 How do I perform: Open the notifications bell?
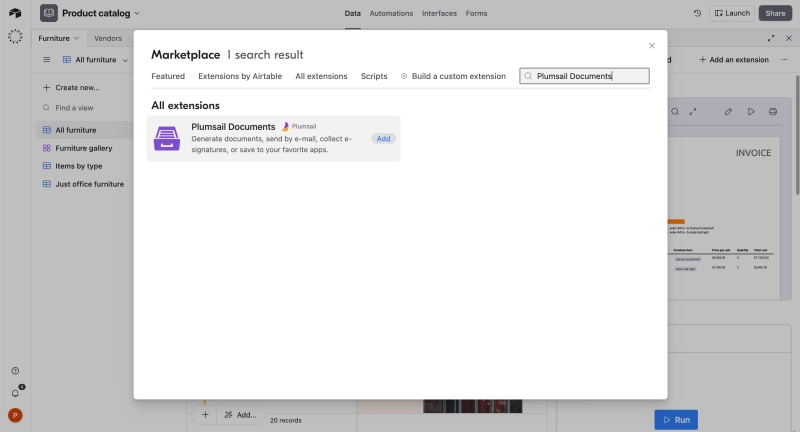pos(15,393)
